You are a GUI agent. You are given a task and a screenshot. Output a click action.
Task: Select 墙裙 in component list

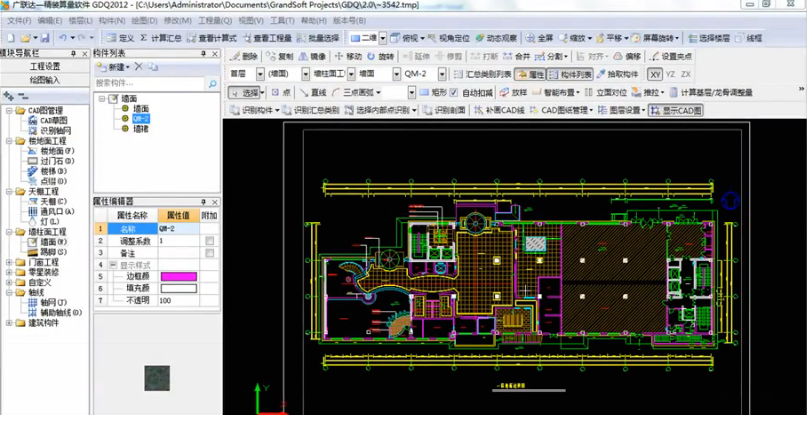pyautogui.click(x=141, y=129)
